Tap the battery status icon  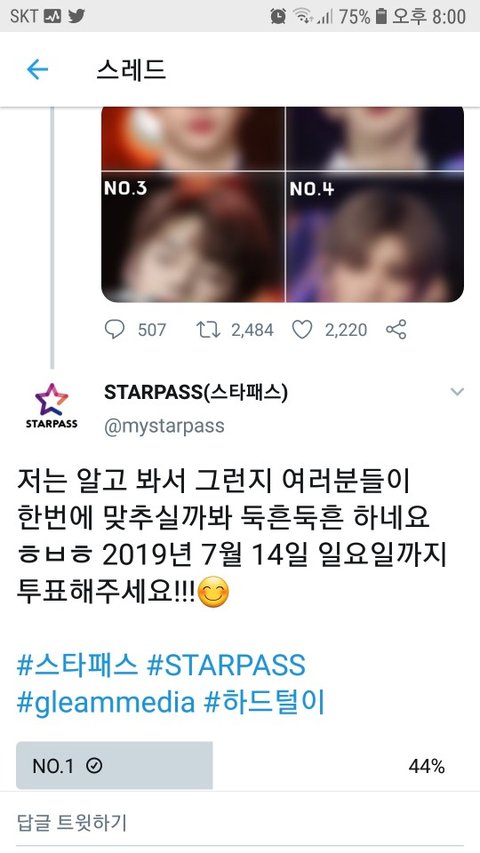(x=381, y=16)
